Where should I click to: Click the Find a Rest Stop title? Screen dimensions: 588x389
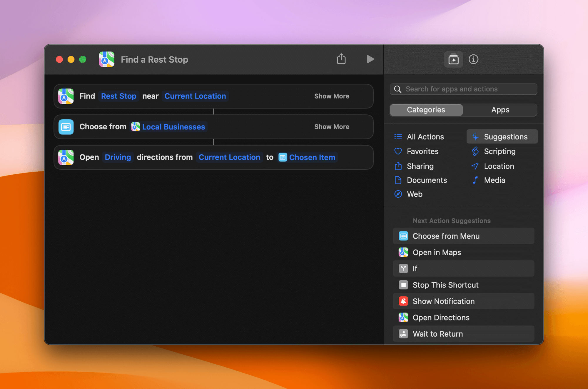click(154, 59)
